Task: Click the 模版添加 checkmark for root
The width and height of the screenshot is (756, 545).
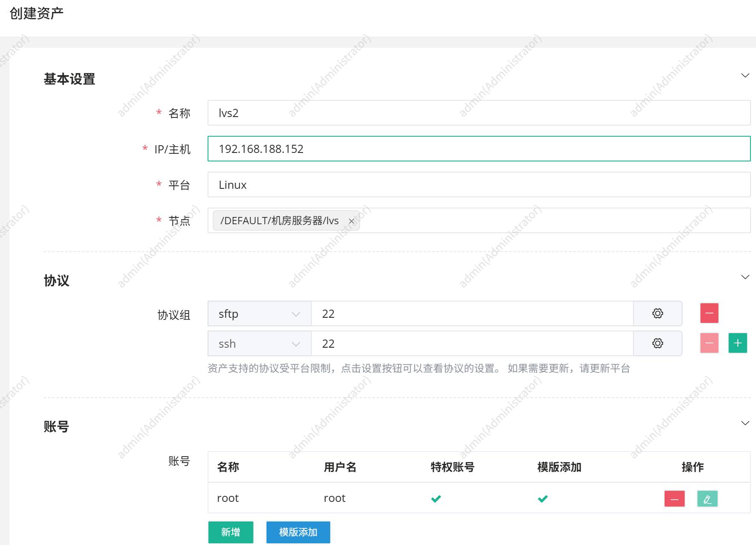Action: click(x=543, y=498)
